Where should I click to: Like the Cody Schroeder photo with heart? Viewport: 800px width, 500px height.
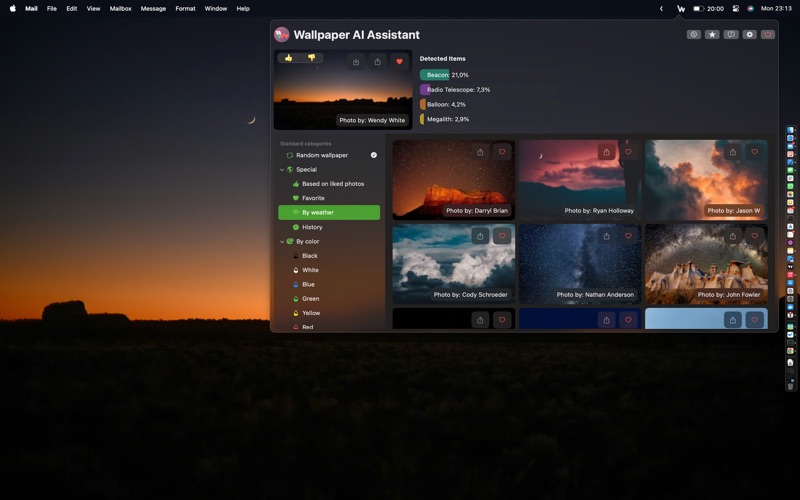(x=502, y=236)
